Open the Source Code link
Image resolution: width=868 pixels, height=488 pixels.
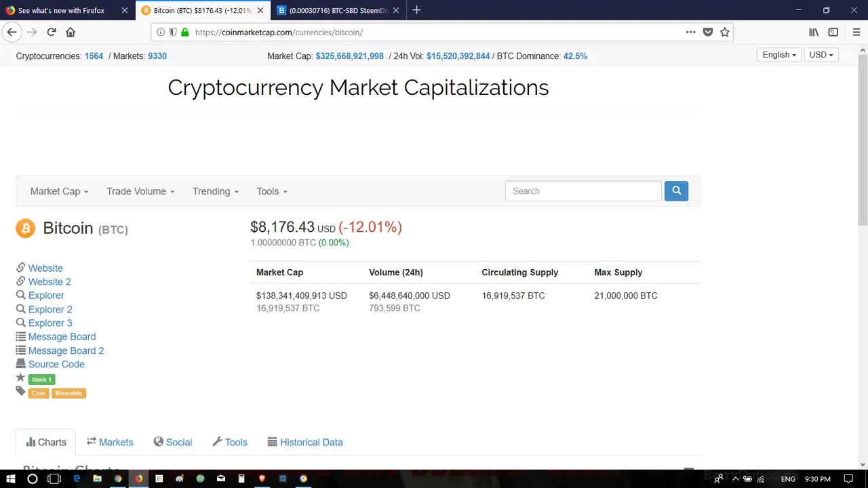[56, 364]
